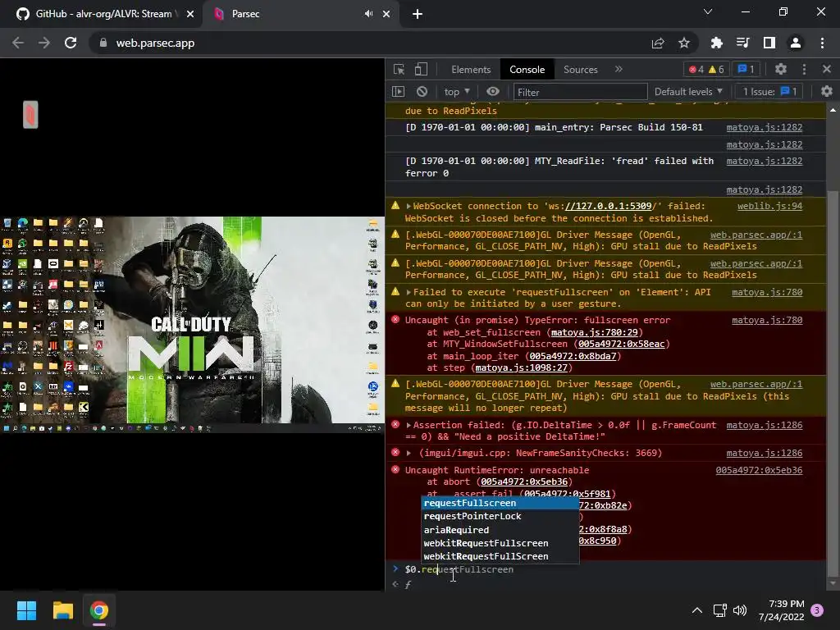This screenshot has width=840, height=630.
Task: Open the Sources tab
Action: [x=580, y=70]
